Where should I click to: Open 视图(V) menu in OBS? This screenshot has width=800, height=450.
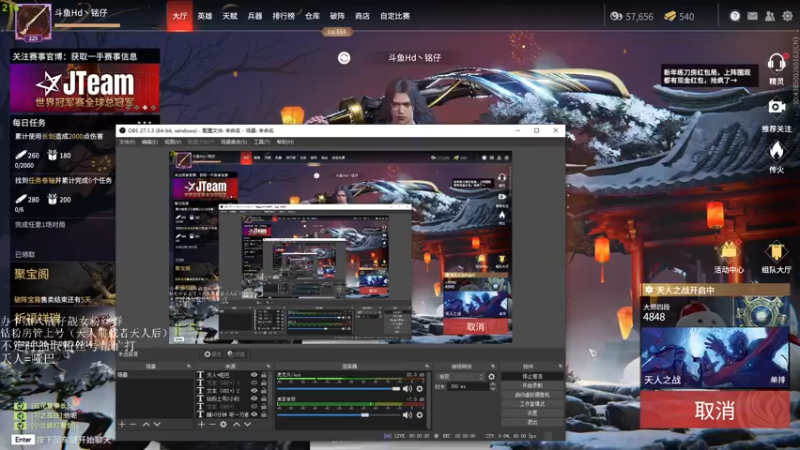tap(172, 142)
